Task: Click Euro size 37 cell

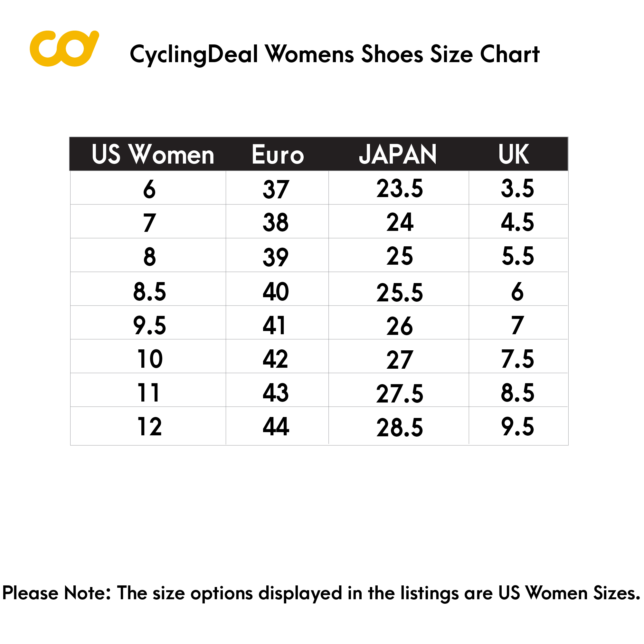Action: click(277, 188)
